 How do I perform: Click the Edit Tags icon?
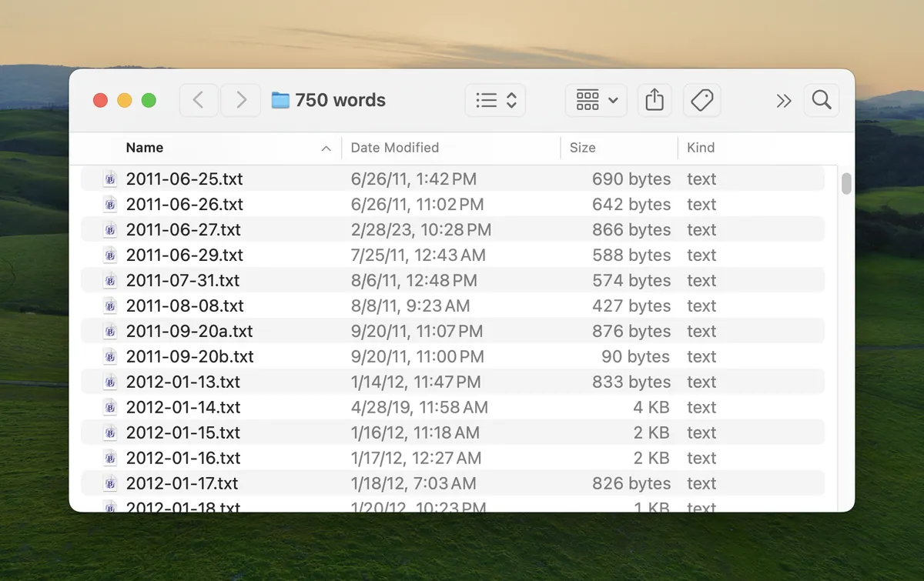pyautogui.click(x=701, y=100)
